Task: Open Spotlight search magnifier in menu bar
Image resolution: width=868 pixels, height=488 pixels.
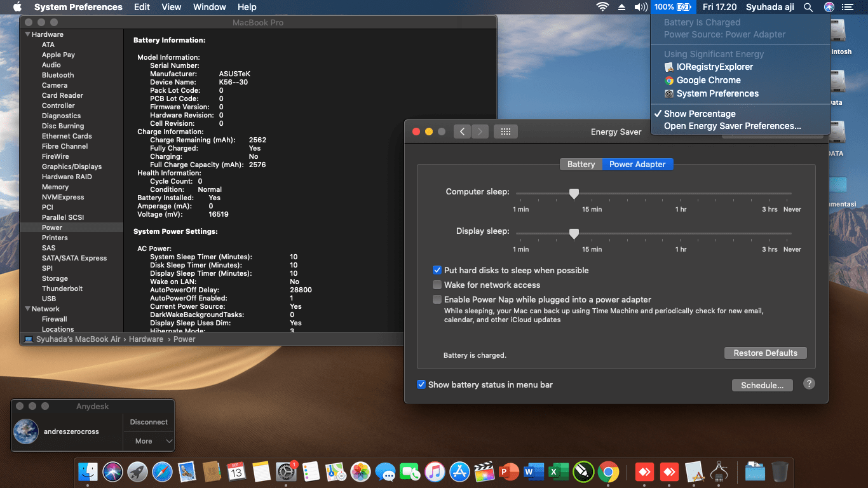Action: pos(808,7)
